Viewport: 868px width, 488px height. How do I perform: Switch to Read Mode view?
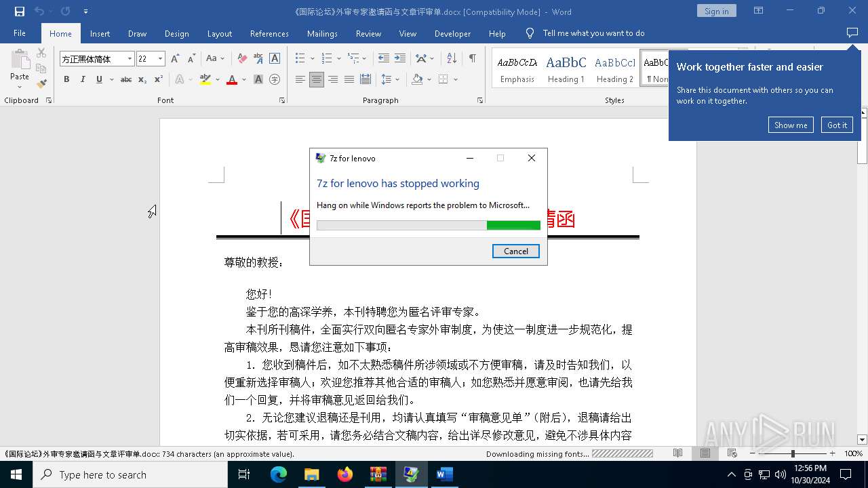point(677,453)
